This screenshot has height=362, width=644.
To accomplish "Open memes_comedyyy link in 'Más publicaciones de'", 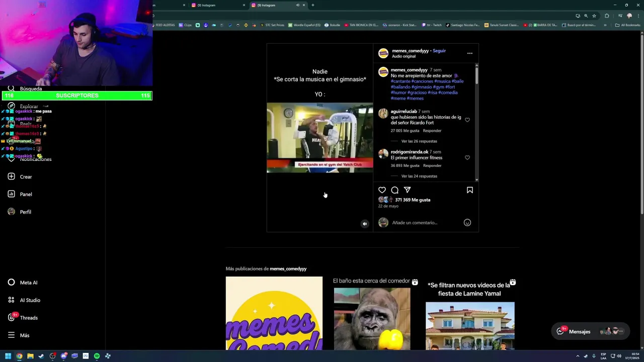I will [x=288, y=268].
